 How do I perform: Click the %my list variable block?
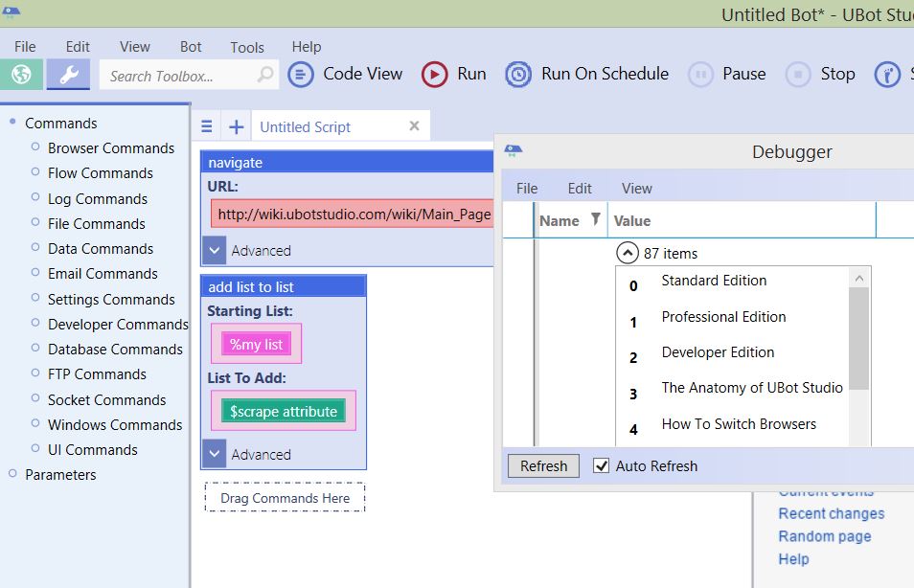[256, 345]
